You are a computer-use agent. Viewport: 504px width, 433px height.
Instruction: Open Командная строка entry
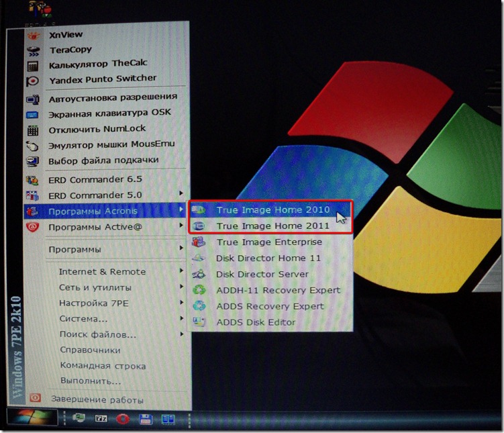(x=103, y=366)
